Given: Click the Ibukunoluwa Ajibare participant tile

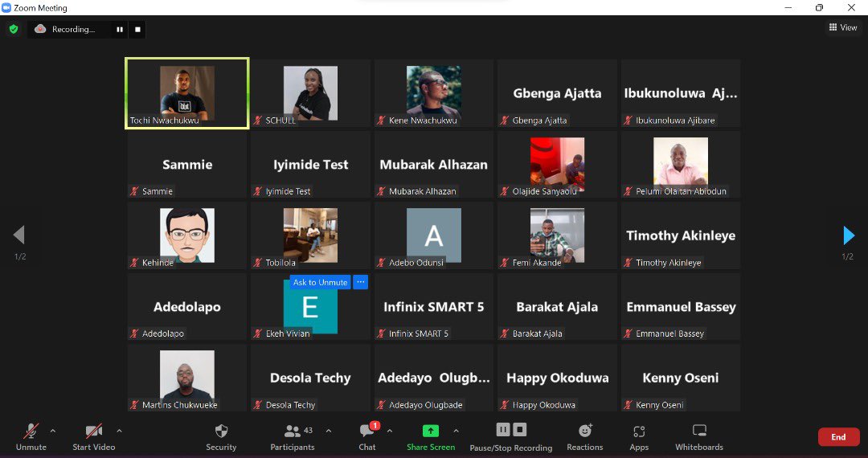Looking at the screenshot, I should pos(681,93).
